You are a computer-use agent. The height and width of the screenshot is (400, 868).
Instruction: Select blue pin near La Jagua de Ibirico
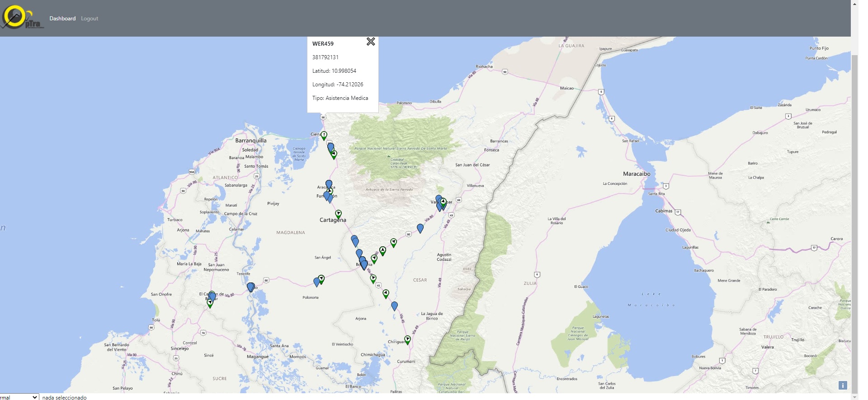pos(394,306)
